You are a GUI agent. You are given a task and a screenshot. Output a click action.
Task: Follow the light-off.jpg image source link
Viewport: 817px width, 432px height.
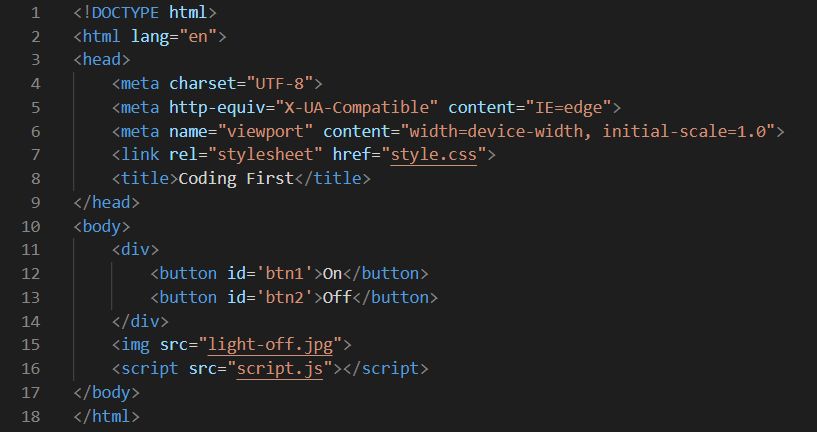point(274,345)
